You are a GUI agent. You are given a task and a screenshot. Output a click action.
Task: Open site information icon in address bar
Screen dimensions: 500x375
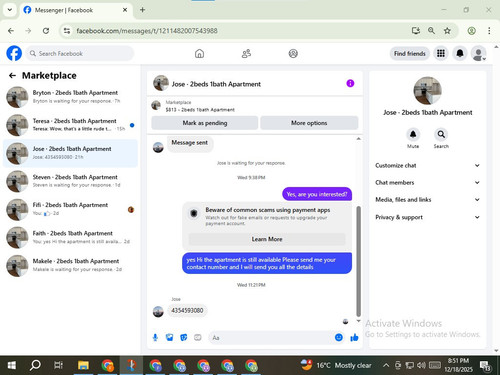click(x=67, y=31)
